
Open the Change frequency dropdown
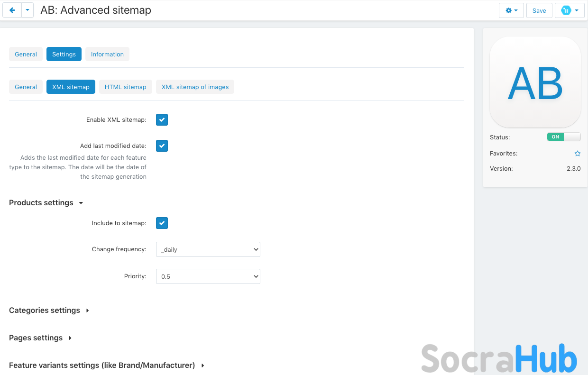point(208,249)
